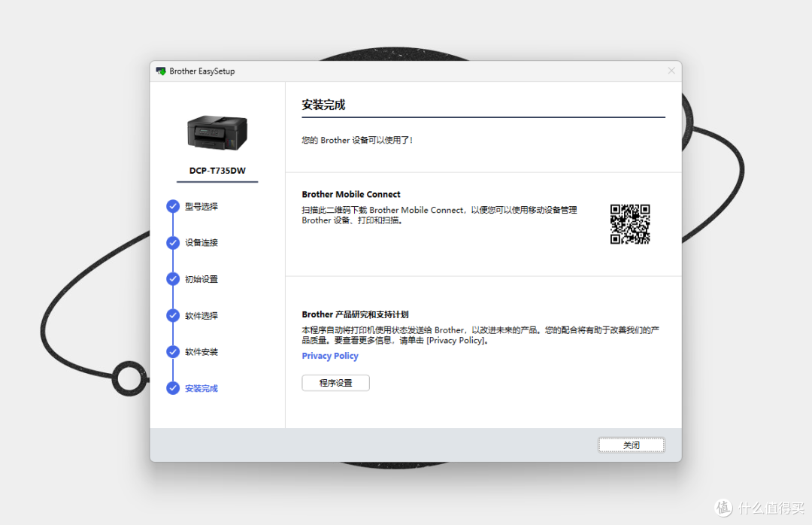Click the Brother 产品研究和支持计划 heading

point(355,314)
